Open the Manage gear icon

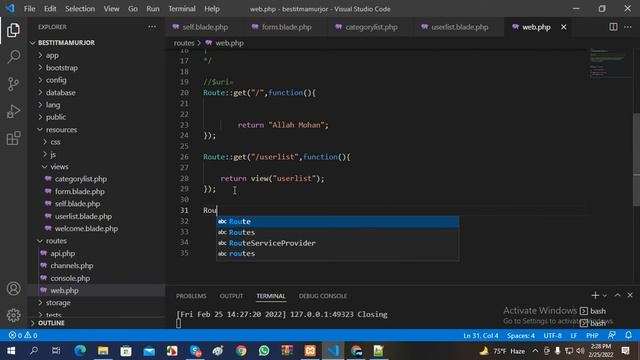[13, 315]
